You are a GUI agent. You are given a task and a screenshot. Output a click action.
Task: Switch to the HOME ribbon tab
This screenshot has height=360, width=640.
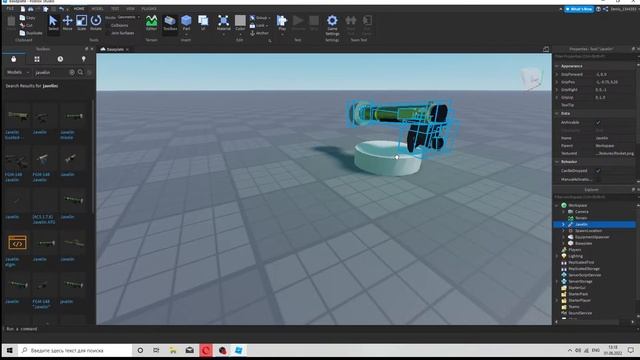tap(79, 9)
